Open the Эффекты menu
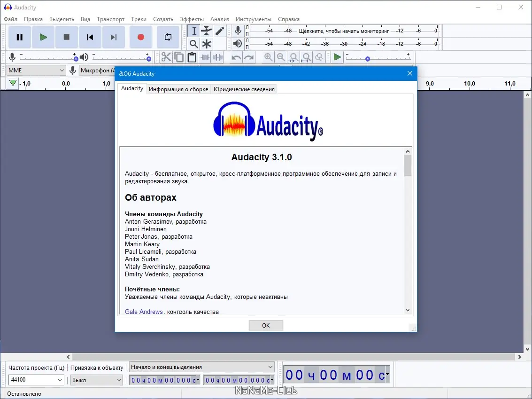The height and width of the screenshot is (399, 532). pos(192,19)
